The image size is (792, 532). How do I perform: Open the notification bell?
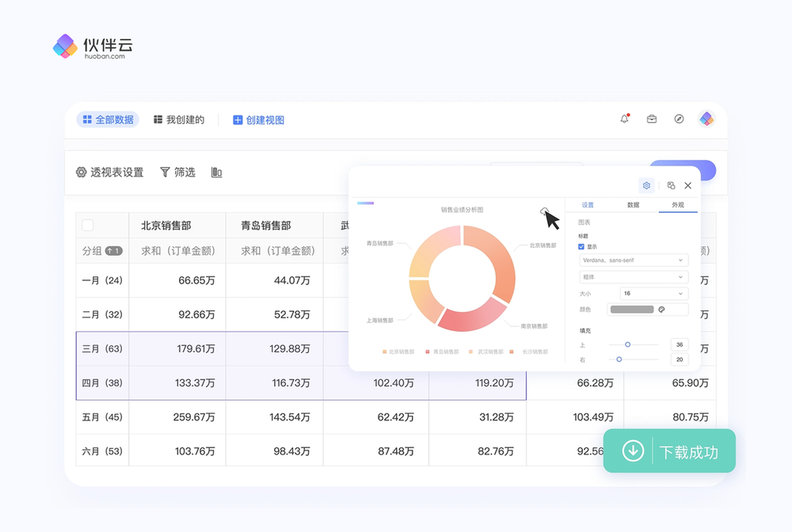pos(625,120)
